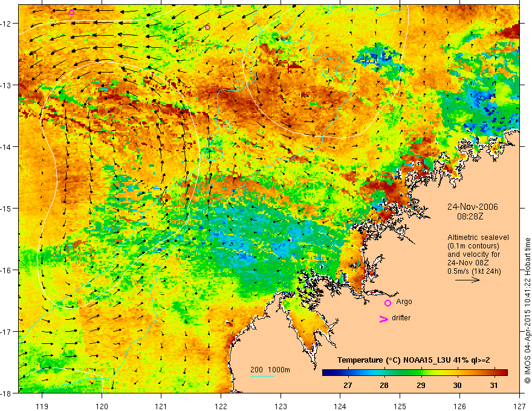Viewport: 532px width, 411px height.
Task: Click the latitude axis label -15
Action: click(7, 209)
